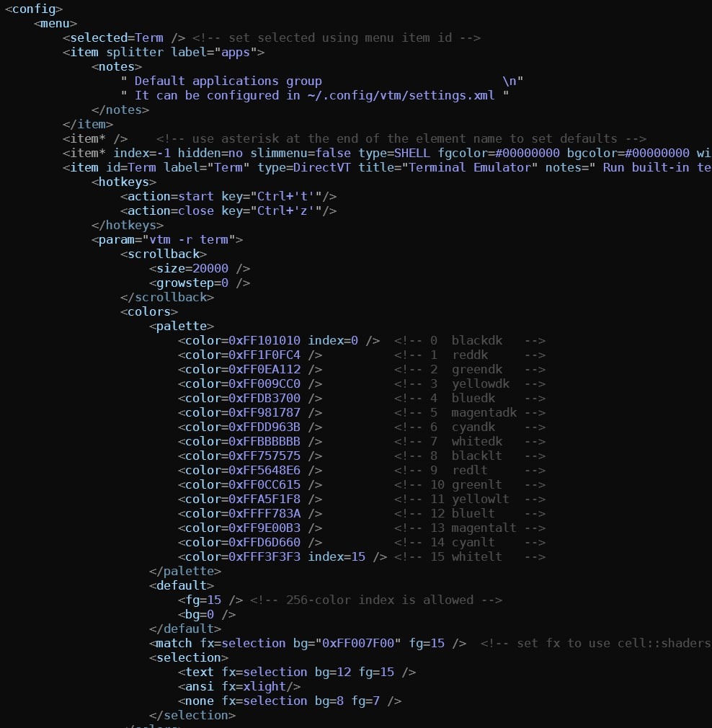Click the color value 0xFF0CC615
Image resolution: width=712 pixels, height=728 pixels.
coord(264,484)
